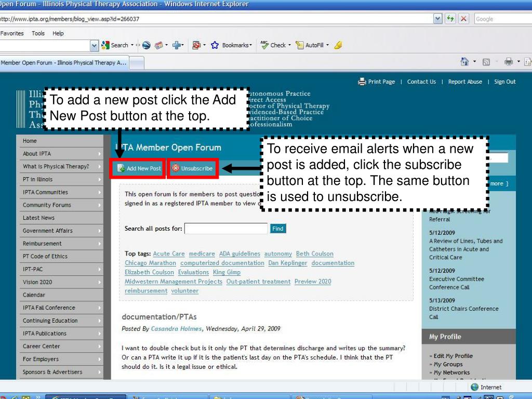The height and width of the screenshot is (399, 532).
Task: Click the medicare tag
Action: click(202, 254)
